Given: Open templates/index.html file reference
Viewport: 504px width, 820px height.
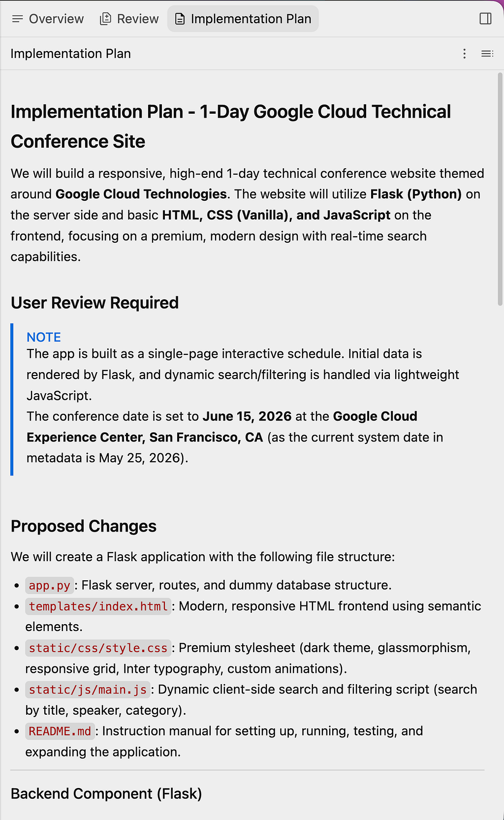Looking at the screenshot, I should pyautogui.click(x=98, y=606).
